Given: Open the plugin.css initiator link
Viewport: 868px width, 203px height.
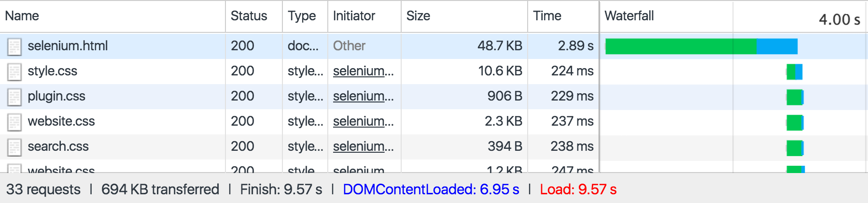Looking at the screenshot, I should (363, 96).
